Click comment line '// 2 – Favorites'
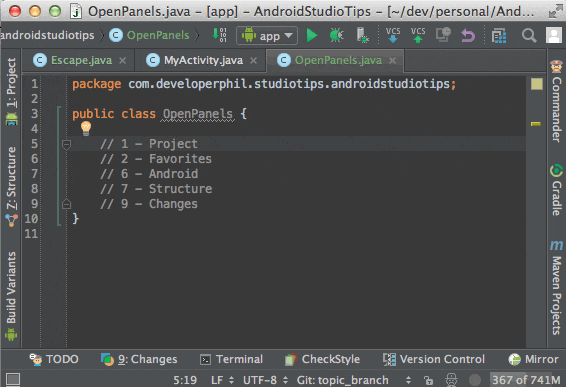Image resolution: width=567 pixels, height=387 pixels. pyautogui.click(x=155, y=159)
